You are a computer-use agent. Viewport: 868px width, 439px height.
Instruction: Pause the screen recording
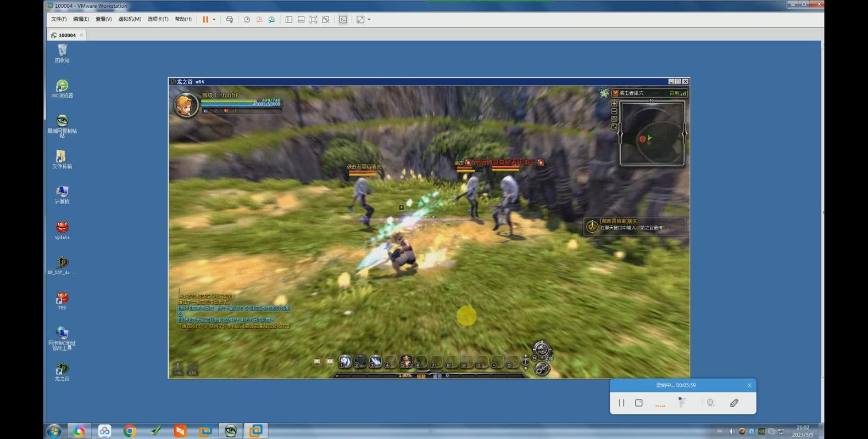(621, 403)
